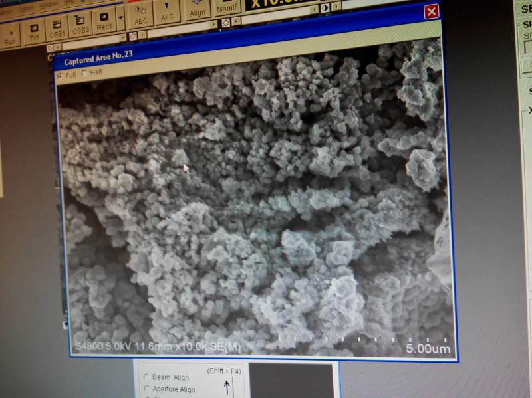Select the Aperture Align radio option

pos(147,388)
